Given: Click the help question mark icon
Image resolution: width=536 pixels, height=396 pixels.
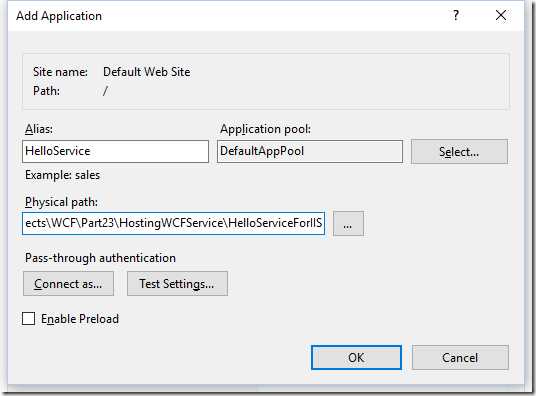Looking at the screenshot, I should [x=456, y=15].
